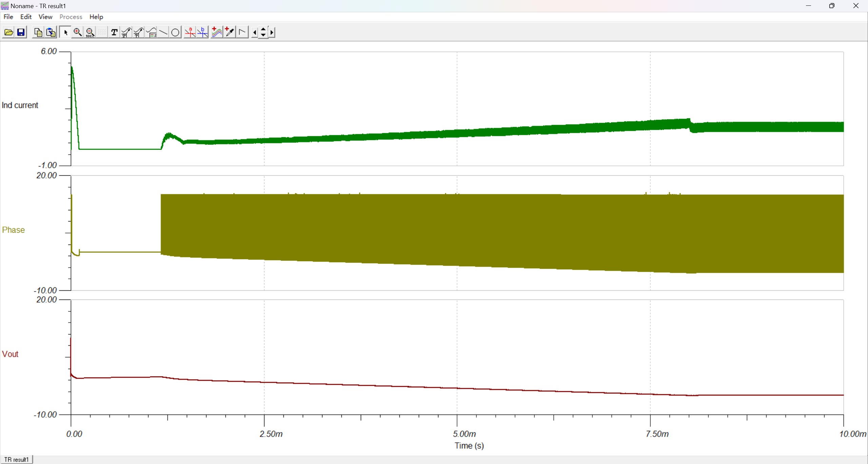Image resolution: width=868 pixels, height=464 pixels.
Task: Open the Help menu
Action: pos(96,17)
